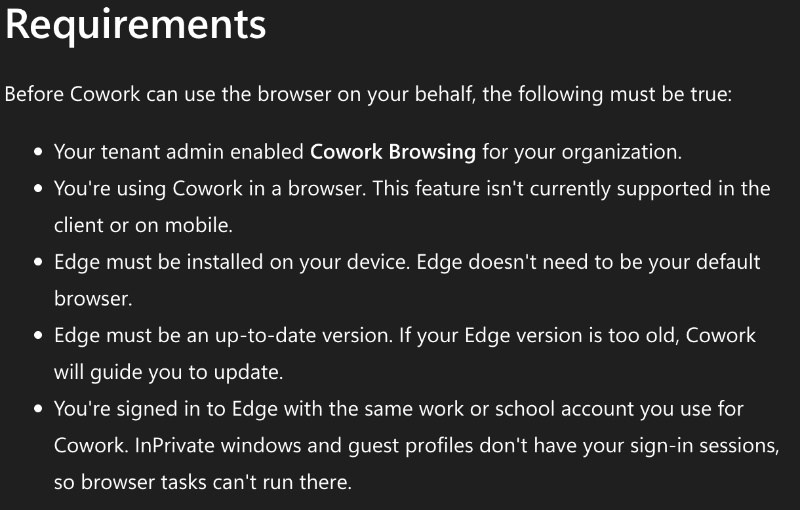The height and width of the screenshot is (510, 800).
Task: Click 'Edge must be installed on your device.'
Action: 232,262
